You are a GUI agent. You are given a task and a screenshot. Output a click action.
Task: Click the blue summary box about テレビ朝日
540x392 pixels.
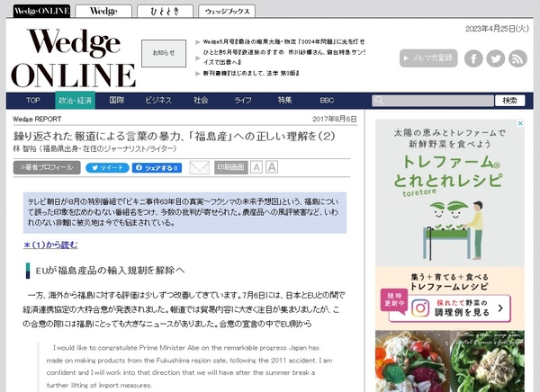pos(184,213)
